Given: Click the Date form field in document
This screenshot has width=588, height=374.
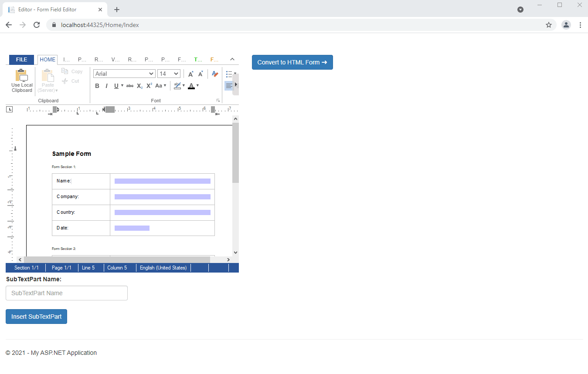Looking at the screenshot, I should coord(132,228).
